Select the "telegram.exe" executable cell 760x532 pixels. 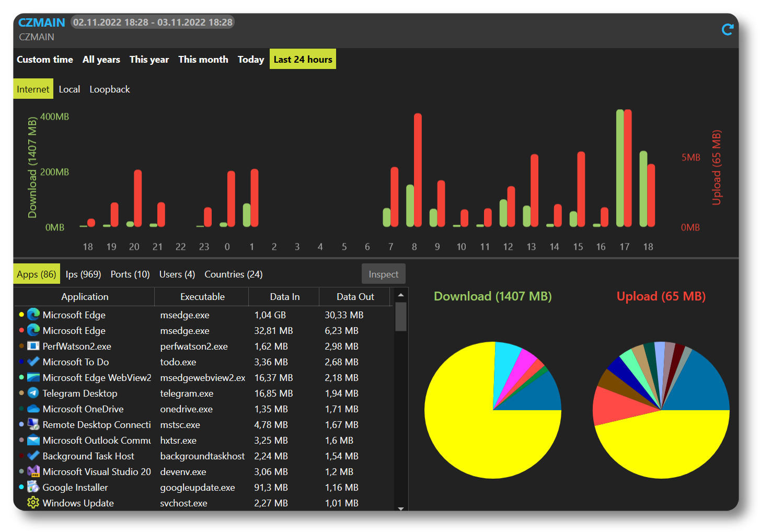click(187, 394)
